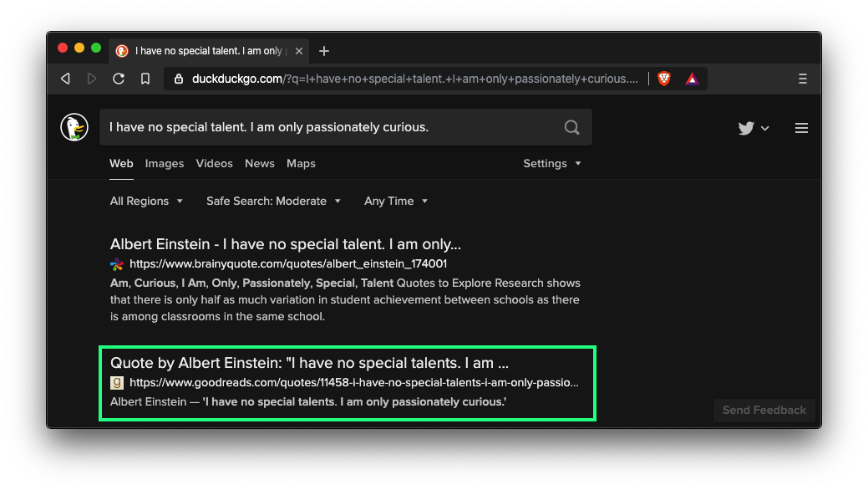The height and width of the screenshot is (490, 868).
Task: Open the BrainyQuote Einstein result
Action: [283, 243]
